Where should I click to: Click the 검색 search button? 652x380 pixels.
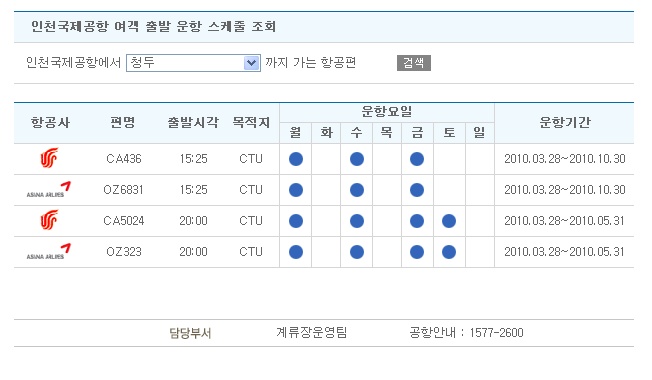[x=414, y=63]
